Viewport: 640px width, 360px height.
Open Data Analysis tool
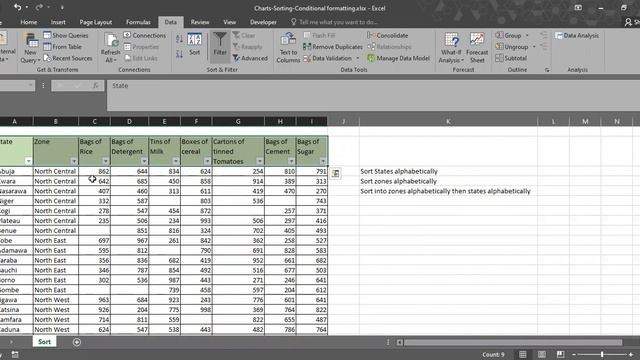click(x=577, y=36)
